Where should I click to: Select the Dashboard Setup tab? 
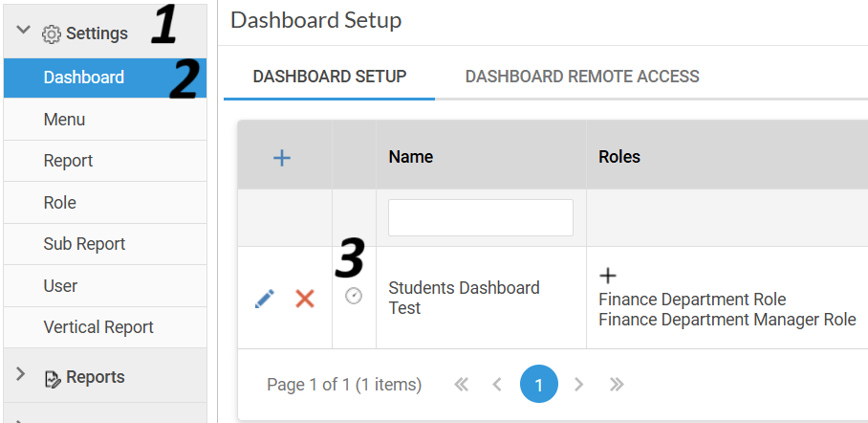pyautogui.click(x=330, y=76)
